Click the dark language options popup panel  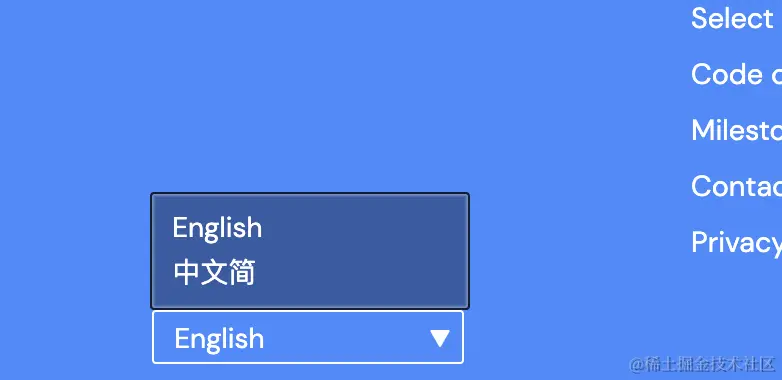[310, 251]
